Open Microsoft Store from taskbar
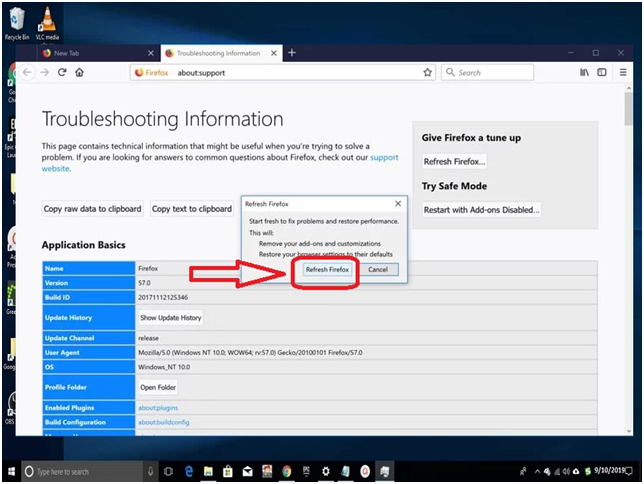644x484 pixels. coord(228,472)
